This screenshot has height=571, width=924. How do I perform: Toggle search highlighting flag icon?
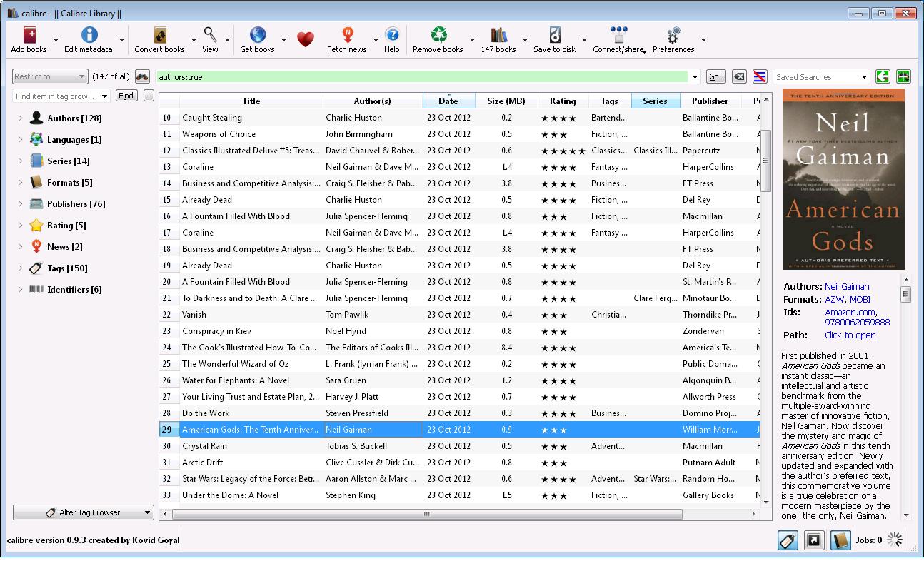coord(760,76)
